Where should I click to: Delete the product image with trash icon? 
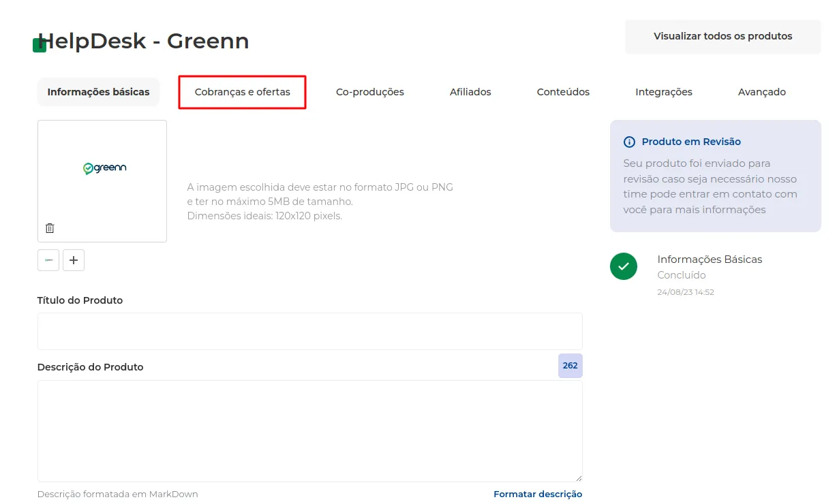(50, 228)
